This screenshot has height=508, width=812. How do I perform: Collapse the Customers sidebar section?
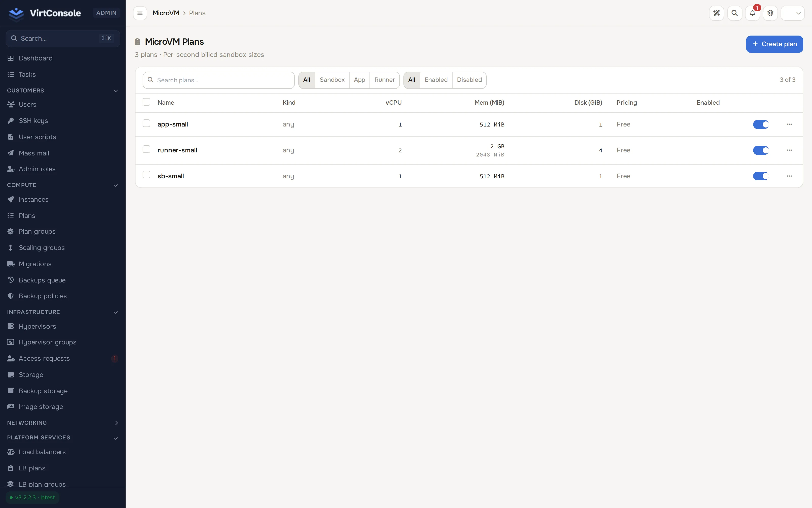(x=63, y=90)
